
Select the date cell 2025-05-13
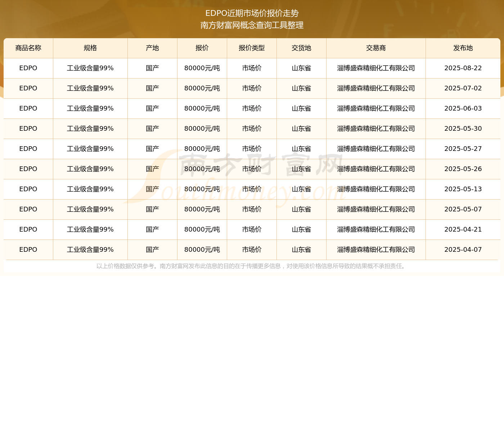pyautogui.click(x=463, y=189)
